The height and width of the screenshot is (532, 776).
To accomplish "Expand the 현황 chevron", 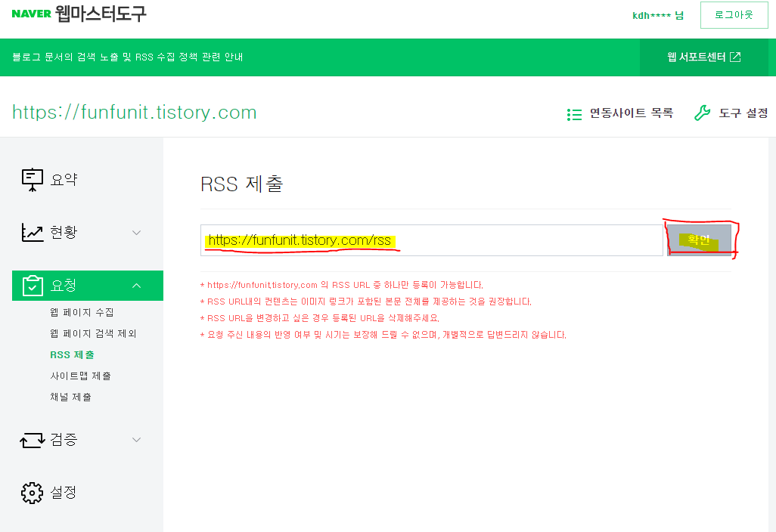I will [137, 233].
